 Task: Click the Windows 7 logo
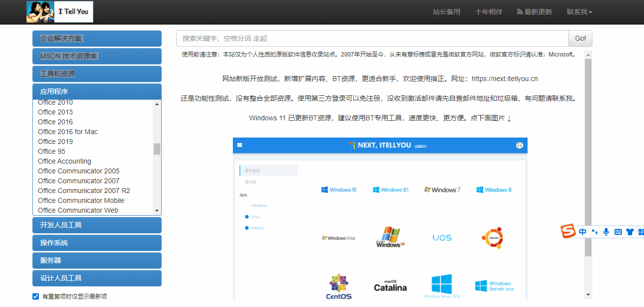click(x=442, y=190)
